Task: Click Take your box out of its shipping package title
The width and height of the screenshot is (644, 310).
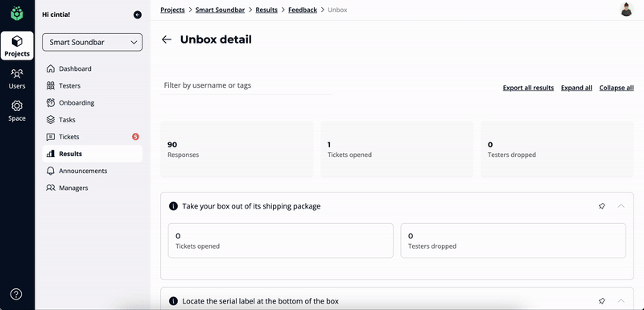Action: coord(251,206)
